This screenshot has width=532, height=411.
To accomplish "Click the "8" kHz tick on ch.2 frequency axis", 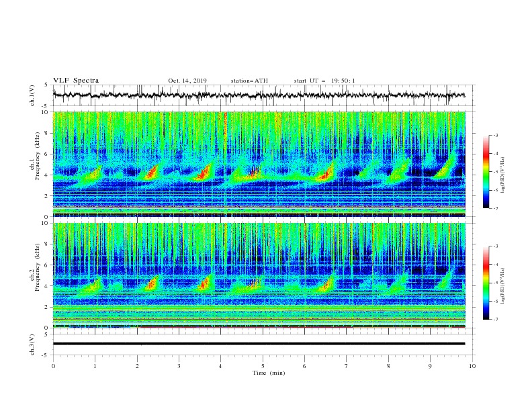I will coord(48,244).
